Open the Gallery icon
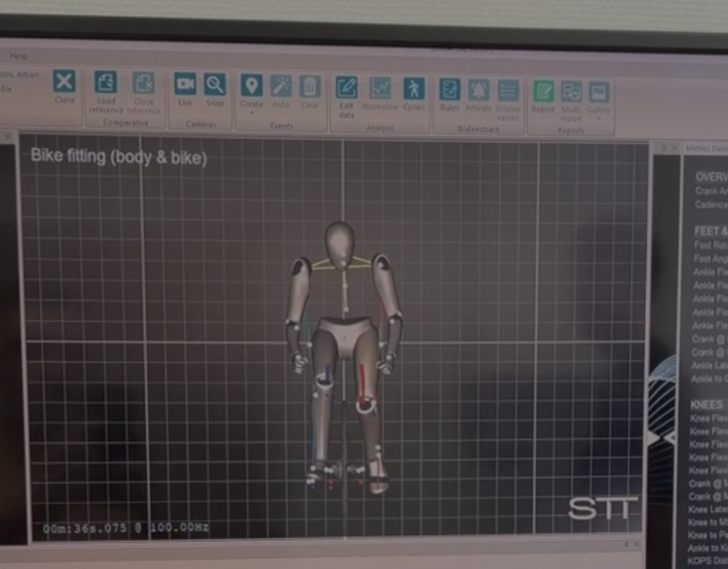The width and height of the screenshot is (728, 569). pyautogui.click(x=598, y=93)
